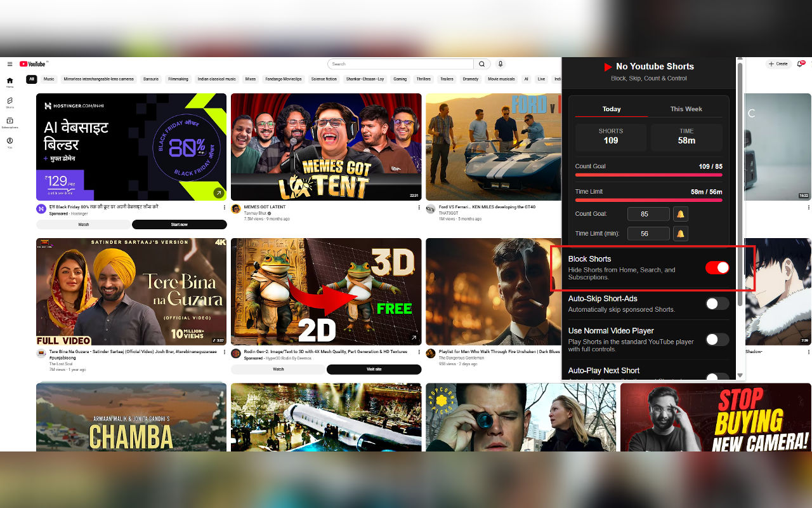Image resolution: width=812 pixels, height=508 pixels.
Task: Click the Count Goal number field
Action: (x=648, y=214)
